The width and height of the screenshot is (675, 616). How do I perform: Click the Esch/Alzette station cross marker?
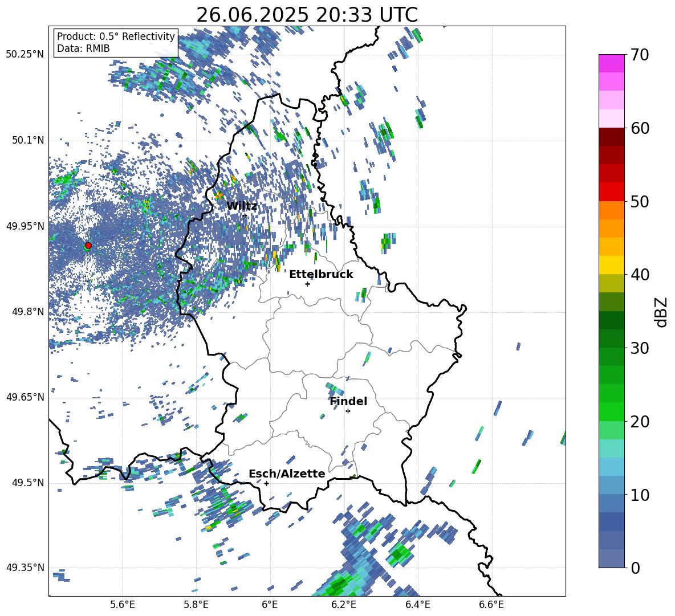click(266, 483)
